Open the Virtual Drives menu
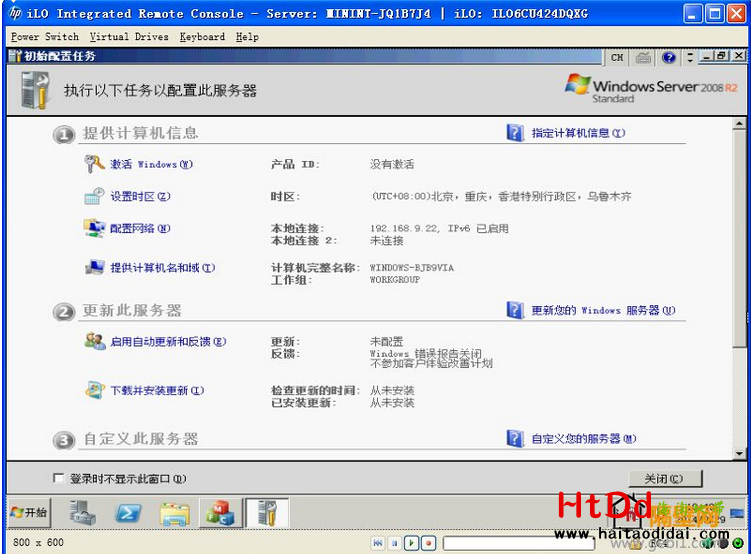Image resolution: width=751 pixels, height=554 pixels. click(x=129, y=37)
